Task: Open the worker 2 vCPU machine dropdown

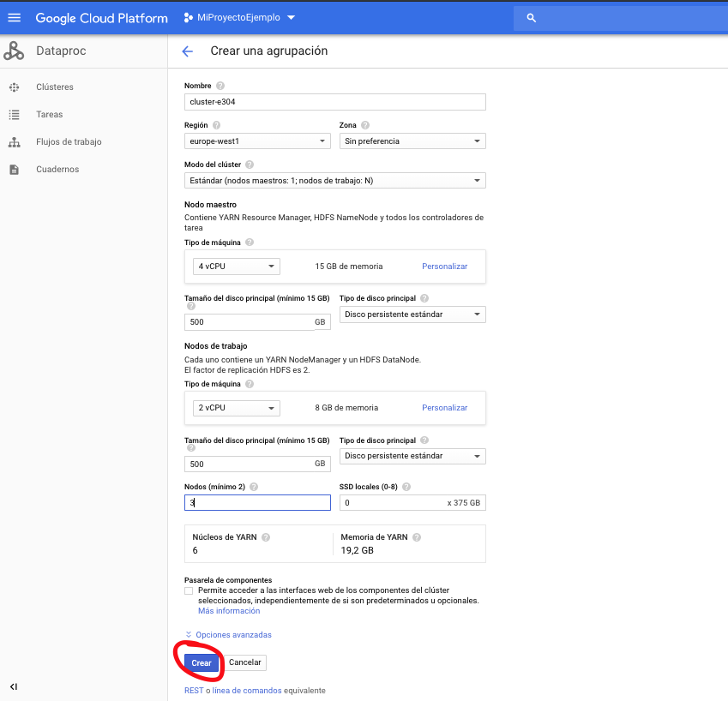Action: tap(237, 408)
